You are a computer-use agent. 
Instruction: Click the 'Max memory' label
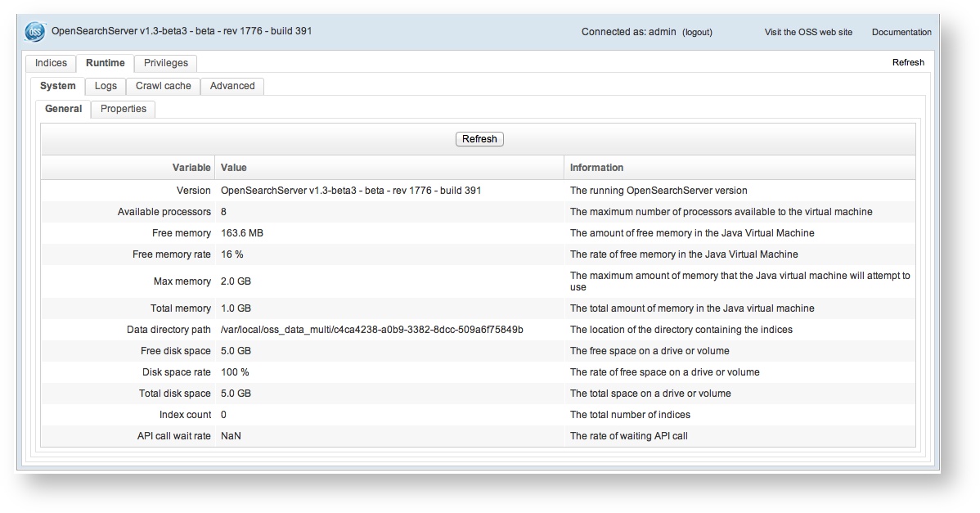[x=182, y=281]
